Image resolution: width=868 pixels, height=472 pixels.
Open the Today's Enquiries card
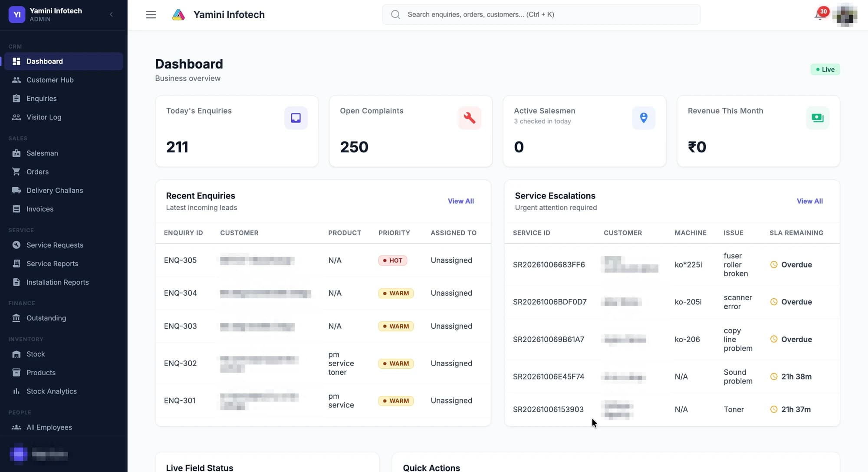[237, 131]
